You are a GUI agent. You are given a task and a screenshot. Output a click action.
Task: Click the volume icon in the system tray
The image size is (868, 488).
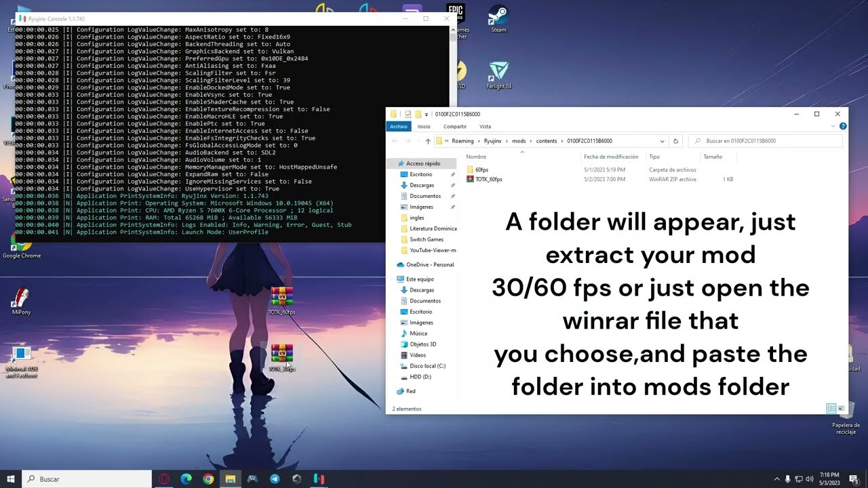pos(810,479)
